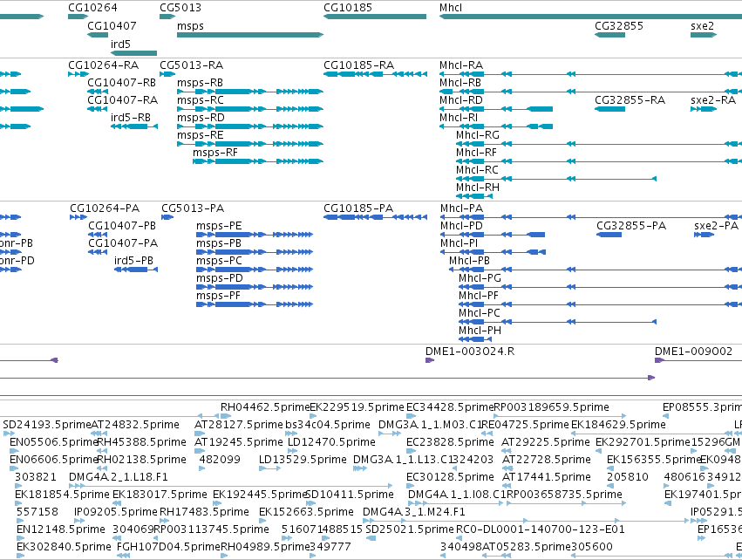742x560 pixels.
Task: Select protein CG32855-PA
Action: 609,235
